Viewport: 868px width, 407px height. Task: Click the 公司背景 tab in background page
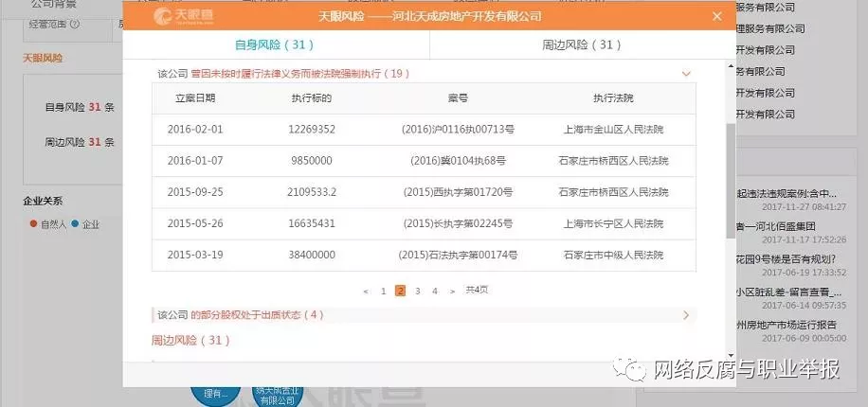coord(54,5)
